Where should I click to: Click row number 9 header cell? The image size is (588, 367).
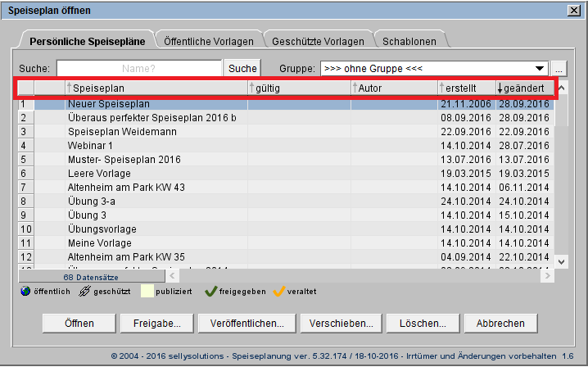pos(26,215)
